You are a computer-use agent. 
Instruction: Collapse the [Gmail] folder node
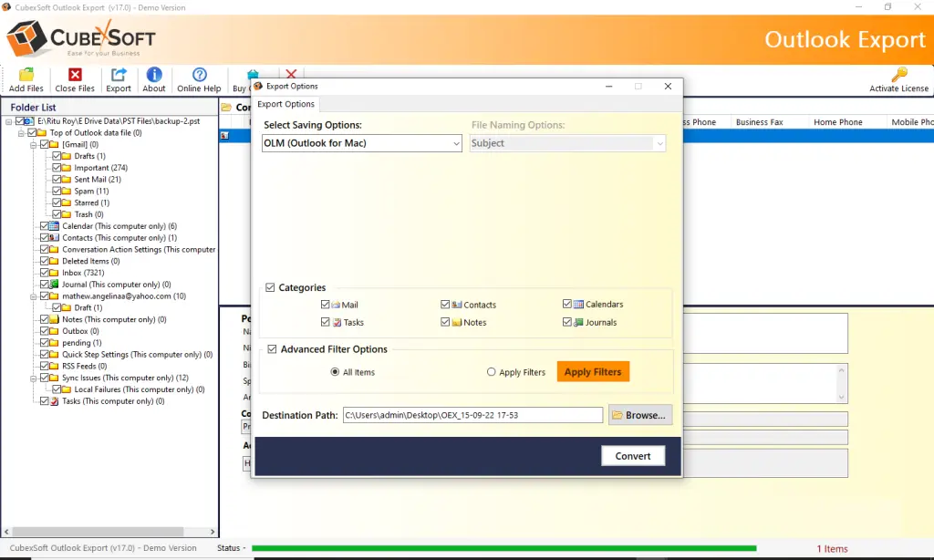click(x=34, y=145)
